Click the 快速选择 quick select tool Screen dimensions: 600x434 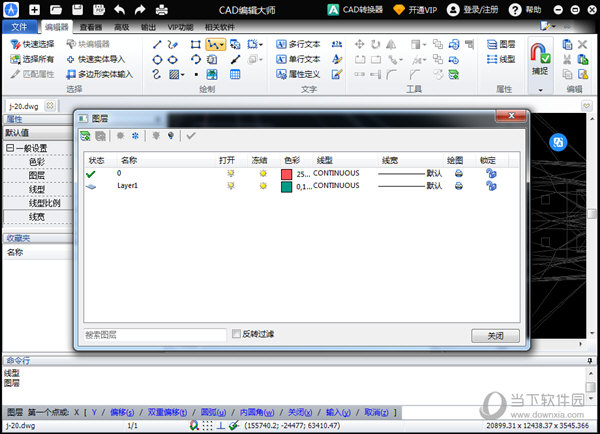32,44
